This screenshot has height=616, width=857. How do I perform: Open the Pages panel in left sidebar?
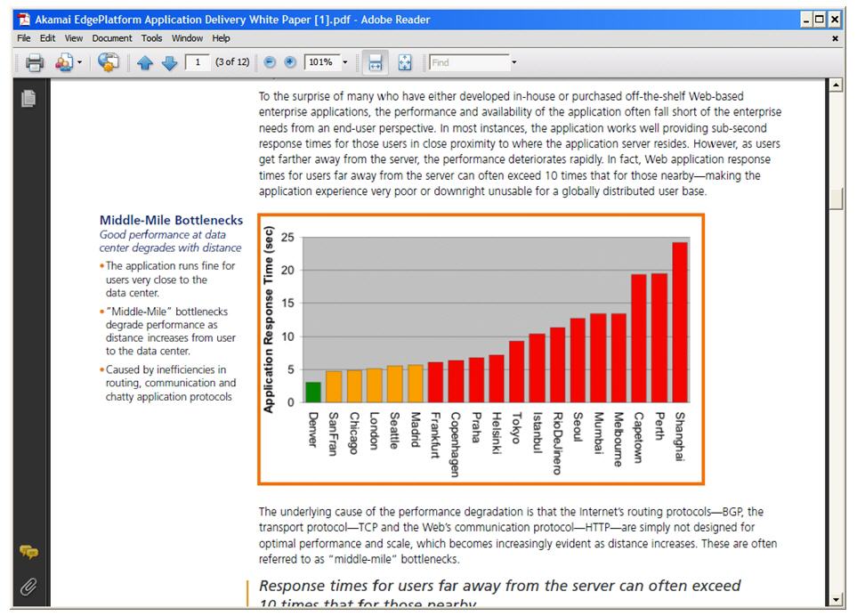click(28, 99)
